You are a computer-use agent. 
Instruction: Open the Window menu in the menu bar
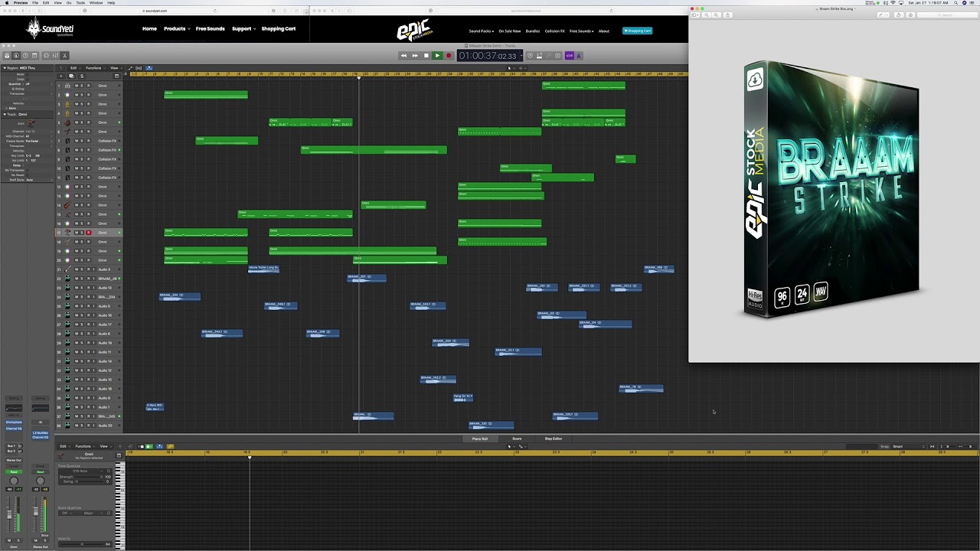tap(96, 2)
